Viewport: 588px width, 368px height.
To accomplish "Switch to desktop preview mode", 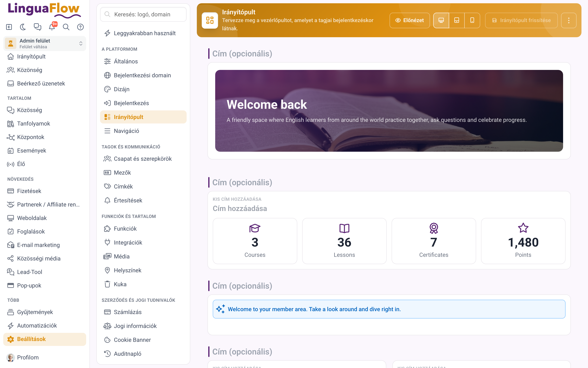I will point(441,20).
